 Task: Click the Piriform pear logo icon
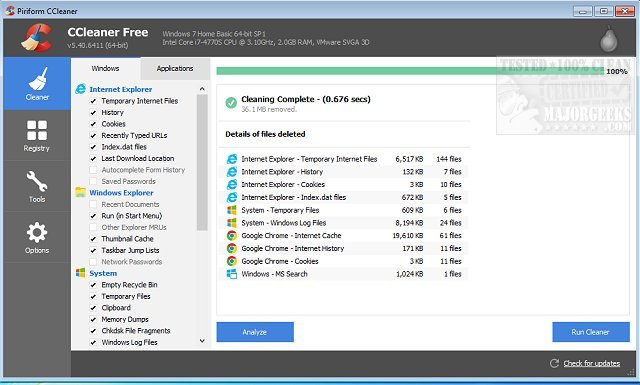point(608,39)
